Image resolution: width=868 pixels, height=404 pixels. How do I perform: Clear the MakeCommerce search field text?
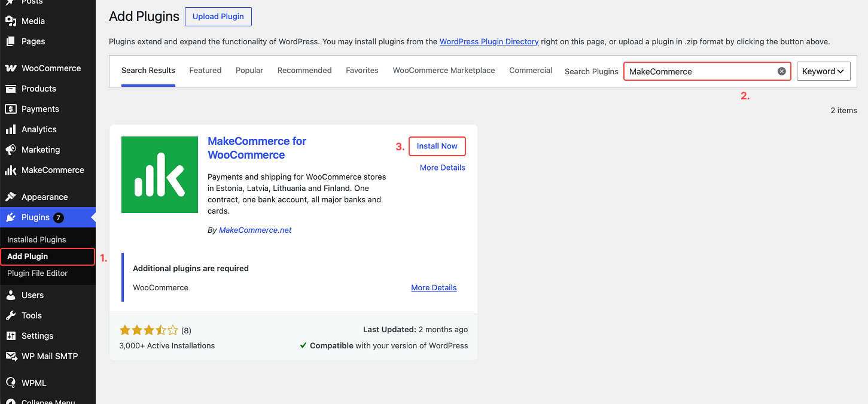pyautogui.click(x=781, y=71)
